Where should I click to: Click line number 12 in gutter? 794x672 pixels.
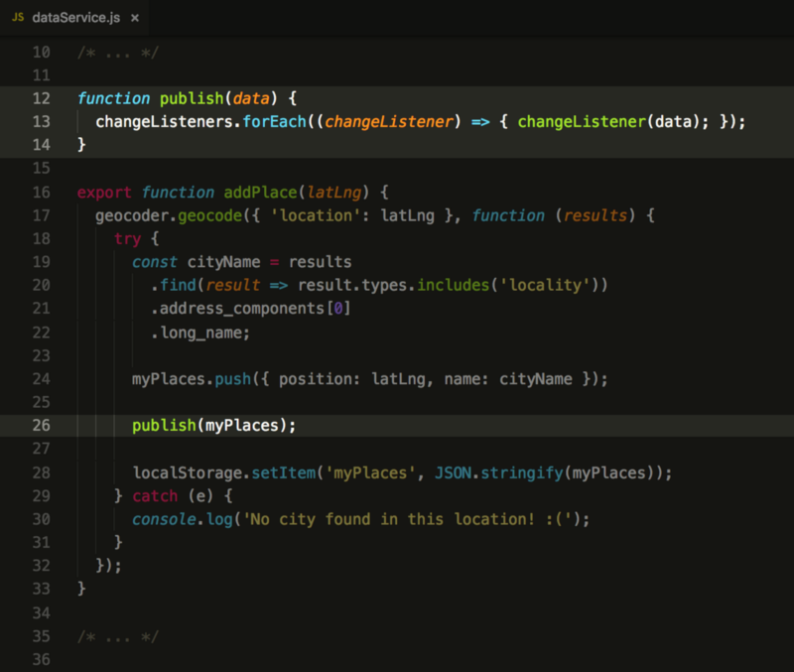tap(41, 98)
